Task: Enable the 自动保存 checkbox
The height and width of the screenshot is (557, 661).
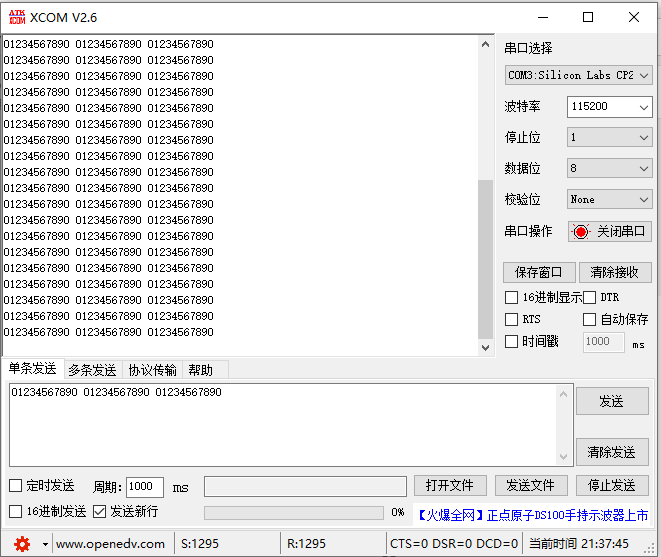Action: pyautogui.click(x=589, y=319)
